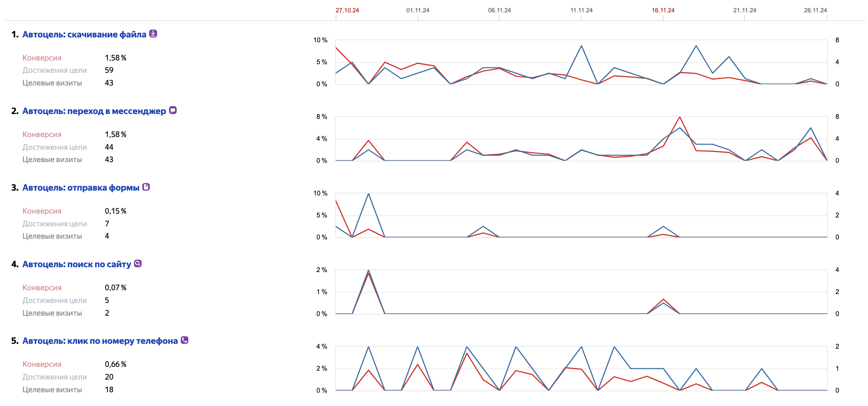
Task: Click the phone icon beside goal 5
Action: 185,340
